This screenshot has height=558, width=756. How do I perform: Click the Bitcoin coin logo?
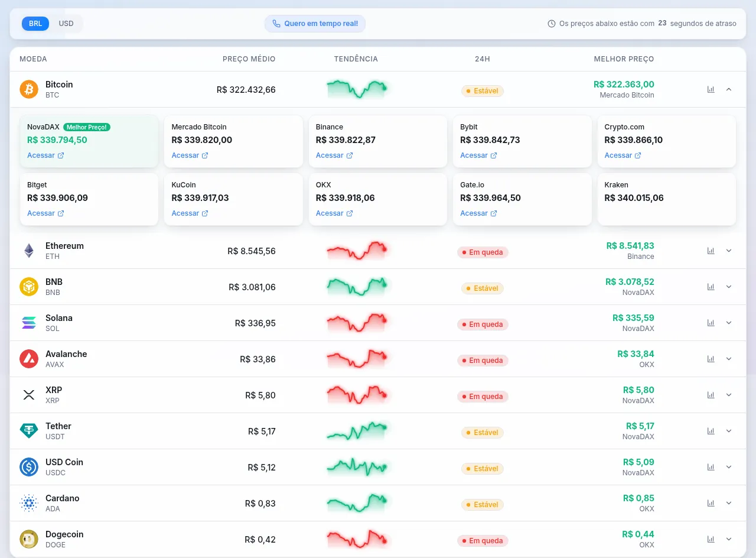29,89
